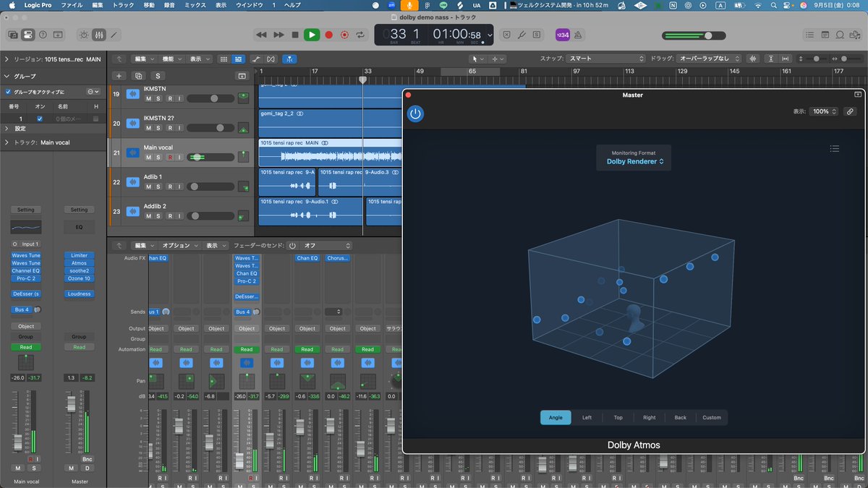868x488 pixels.
Task: Toggle the On checkbox for group 1
Action: 40,119
